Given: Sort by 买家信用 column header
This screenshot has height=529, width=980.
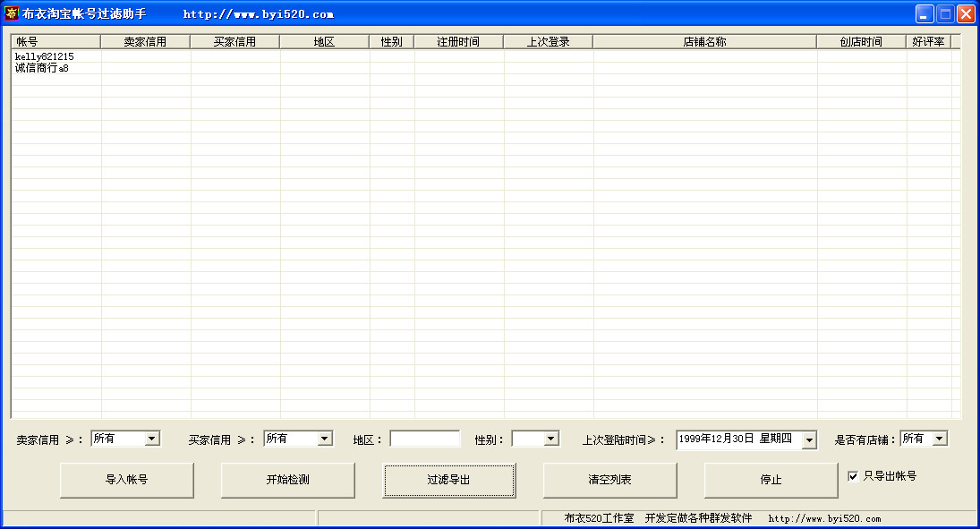Looking at the screenshot, I should (235, 42).
